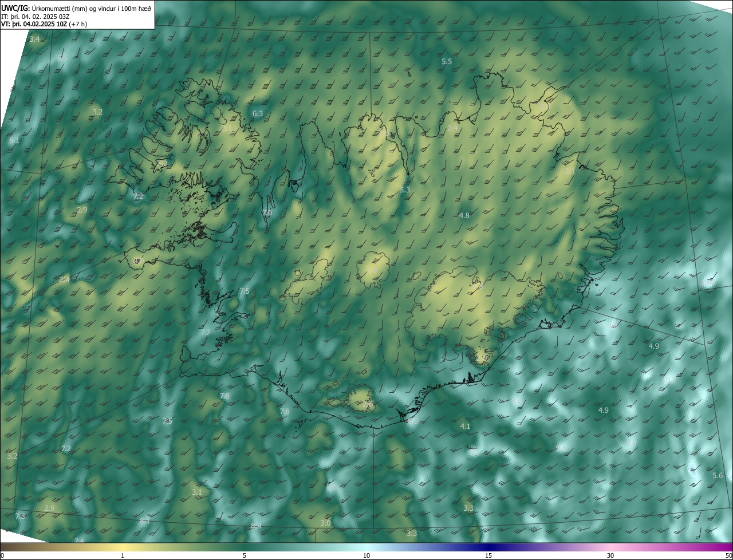Click the 4.8 value on the map
The image size is (733, 560).
pyautogui.click(x=464, y=215)
